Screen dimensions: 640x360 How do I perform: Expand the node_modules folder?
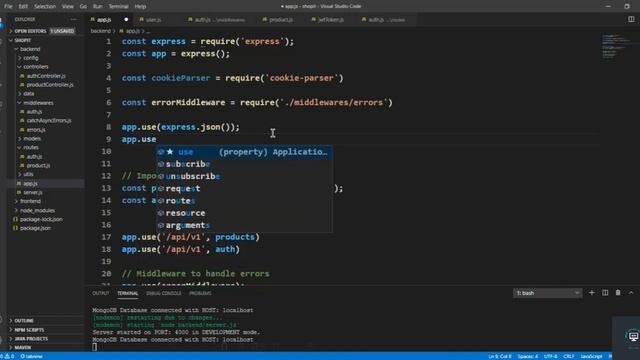(37, 211)
